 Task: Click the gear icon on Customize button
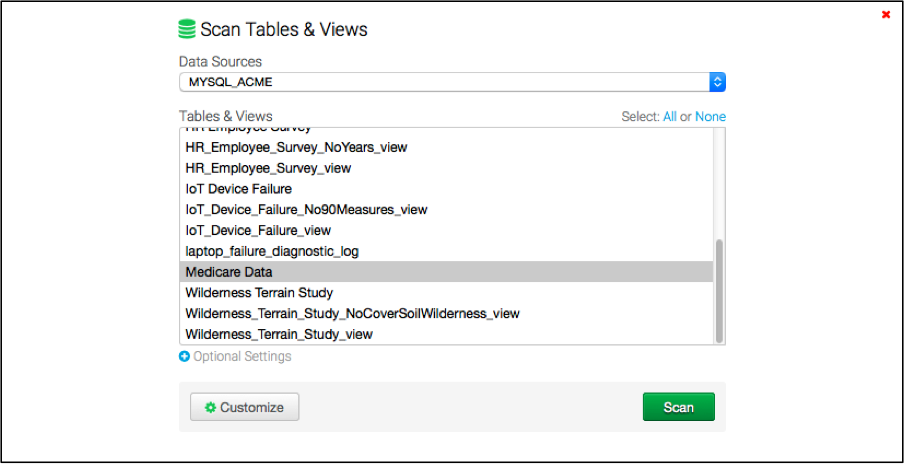coord(210,408)
